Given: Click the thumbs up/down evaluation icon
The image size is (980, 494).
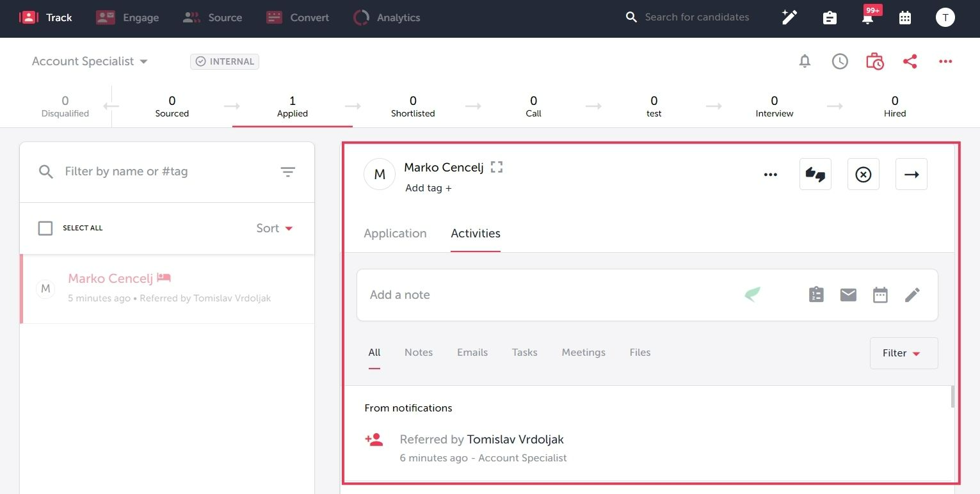Looking at the screenshot, I should point(815,173).
